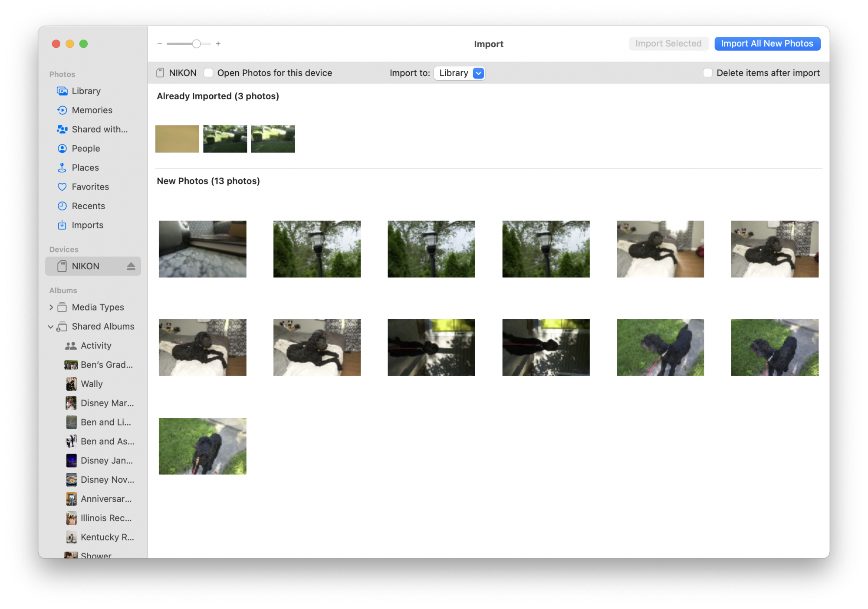Click the Activity people icon

71,346
